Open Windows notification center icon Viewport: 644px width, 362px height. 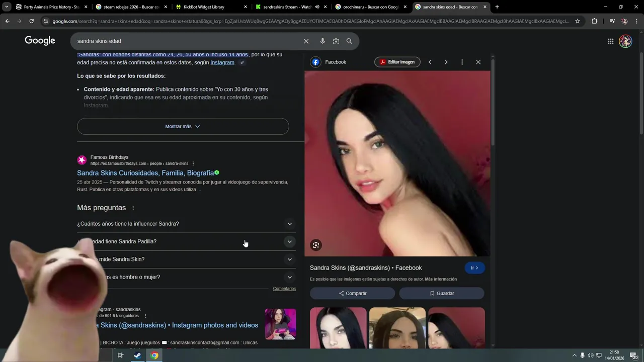click(633, 355)
